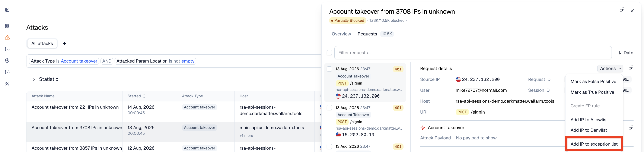Image resolution: width=644 pixels, height=152 pixels.
Task: Click the 10.5K requests count badge
Action: pyautogui.click(x=387, y=34)
